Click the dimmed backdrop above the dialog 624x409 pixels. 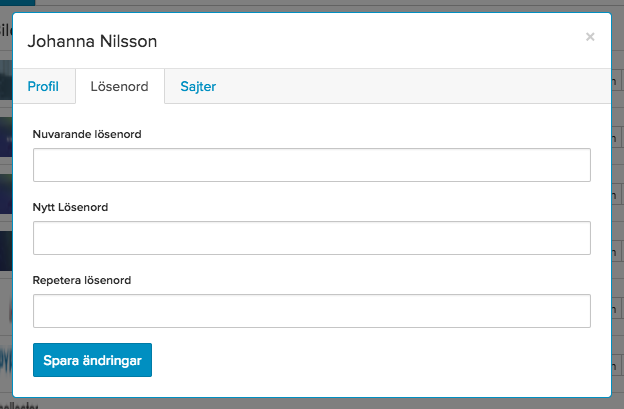318,5
